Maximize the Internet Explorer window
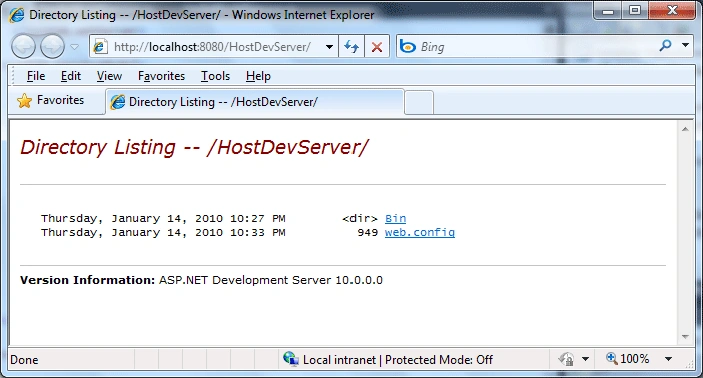 634,11
